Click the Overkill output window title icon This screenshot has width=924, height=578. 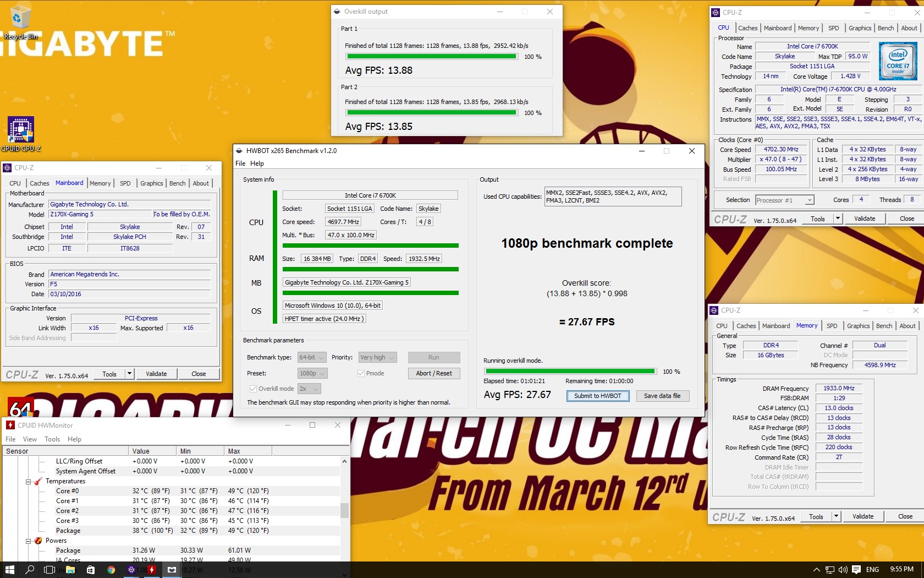coord(337,12)
